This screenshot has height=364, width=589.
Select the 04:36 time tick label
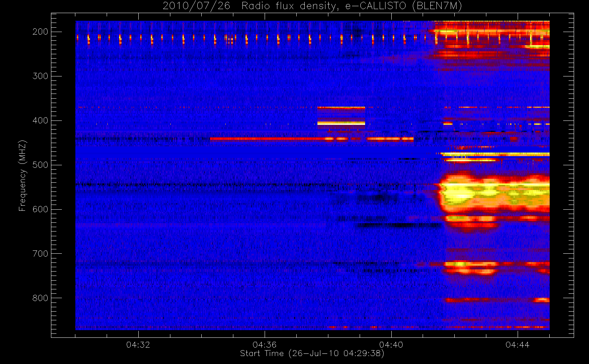(265, 345)
